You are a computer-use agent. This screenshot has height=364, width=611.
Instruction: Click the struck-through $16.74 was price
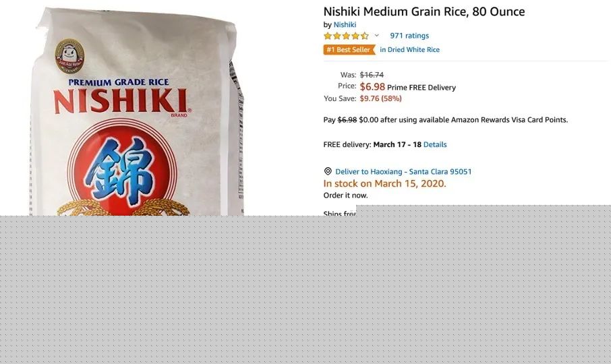click(372, 75)
